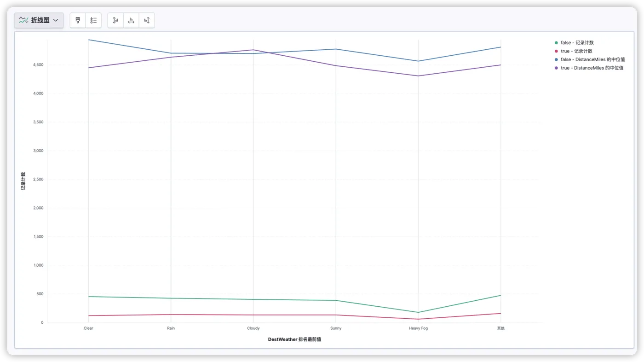Click the Cloudy x-axis label
Image resolution: width=644 pixels, height=362 pixels.
253,328
